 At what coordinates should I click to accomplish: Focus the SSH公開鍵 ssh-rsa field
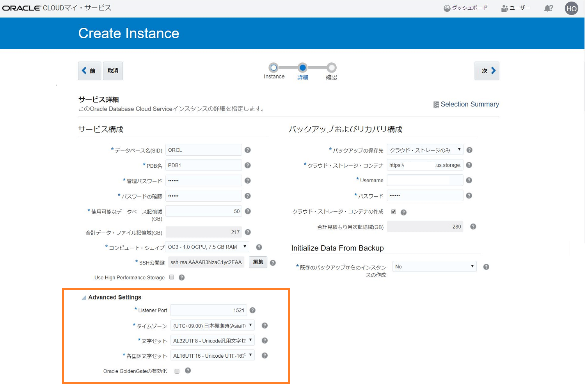click(206, 262)
